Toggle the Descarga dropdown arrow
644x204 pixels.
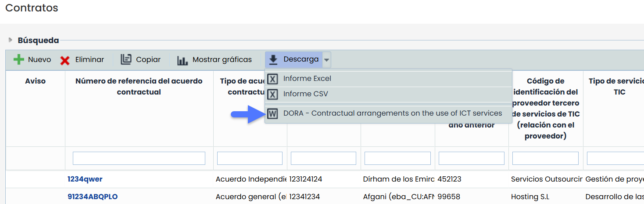(x=326, y=60)
